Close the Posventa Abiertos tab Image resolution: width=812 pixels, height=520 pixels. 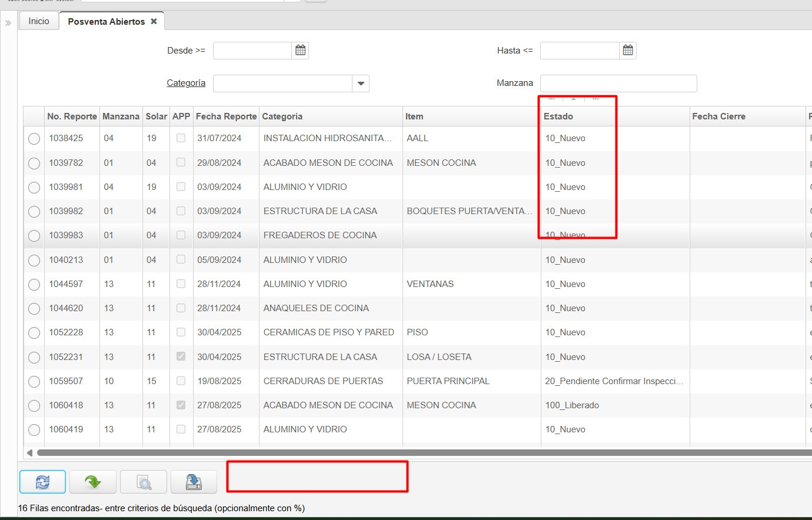(154, 21)
